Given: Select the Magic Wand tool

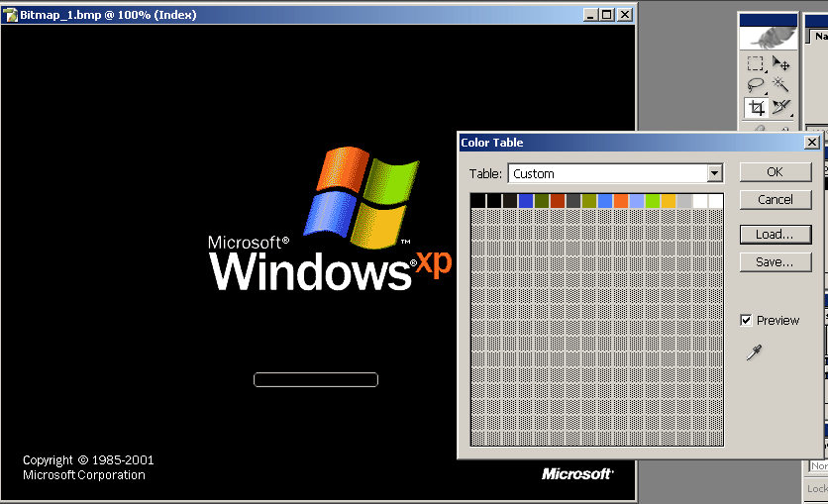Looking at the screenshot, I should [x=780, y=85].
